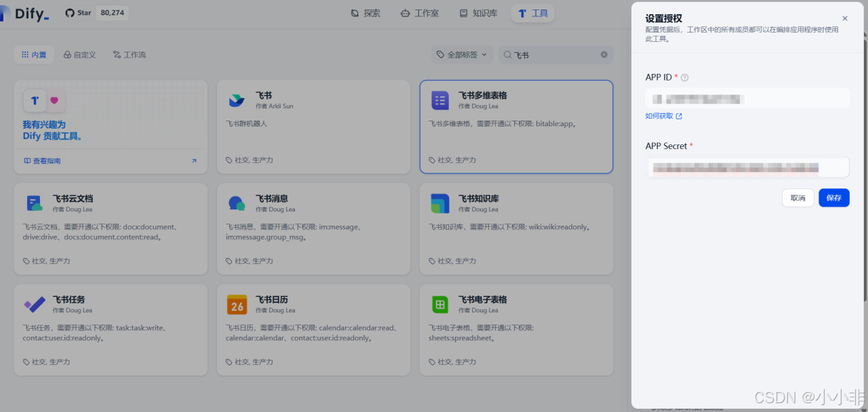Viewport: 868px width, 412px height.
Task: Click the 飞书电子表格 tool icon
Action: [x=440, y=304]
